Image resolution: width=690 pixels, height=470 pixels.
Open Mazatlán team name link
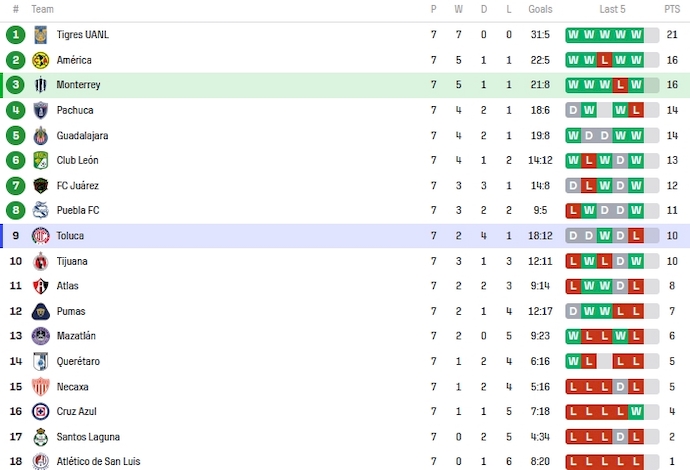click(77, 336)
